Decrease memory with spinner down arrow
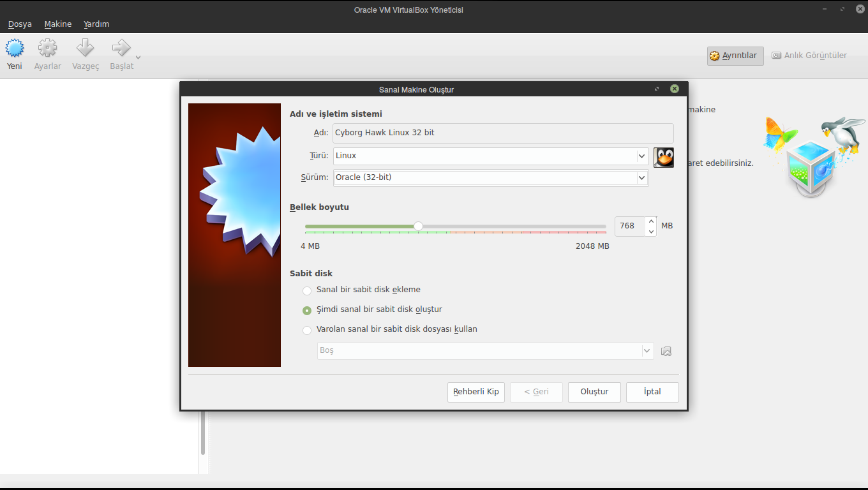Screen dimensions: 868x490 tap(651, 232)
